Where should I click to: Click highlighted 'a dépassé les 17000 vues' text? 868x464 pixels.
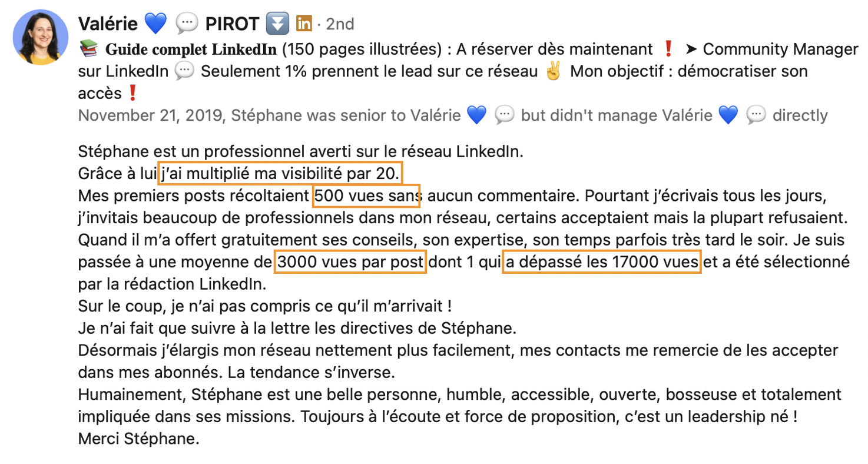click(602, 262)
